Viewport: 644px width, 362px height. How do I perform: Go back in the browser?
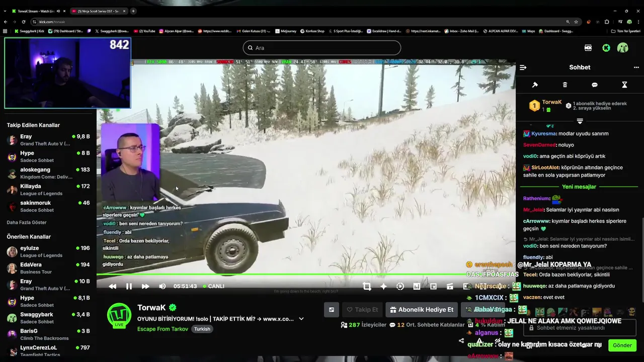coord(6,22)
